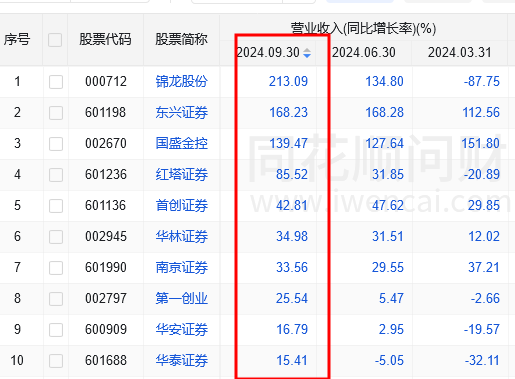Select the value 29.55
This screenshot has width=515, height=379.
pos(388,267)
